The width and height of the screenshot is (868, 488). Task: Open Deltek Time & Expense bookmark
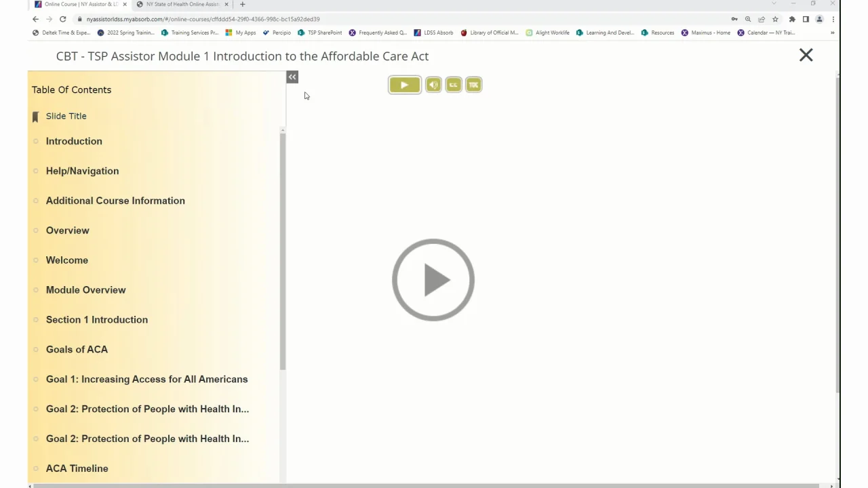tap(61, 33)
